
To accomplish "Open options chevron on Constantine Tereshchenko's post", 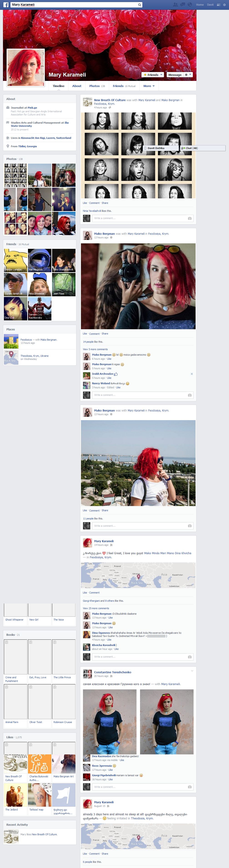I will [192, 671].
